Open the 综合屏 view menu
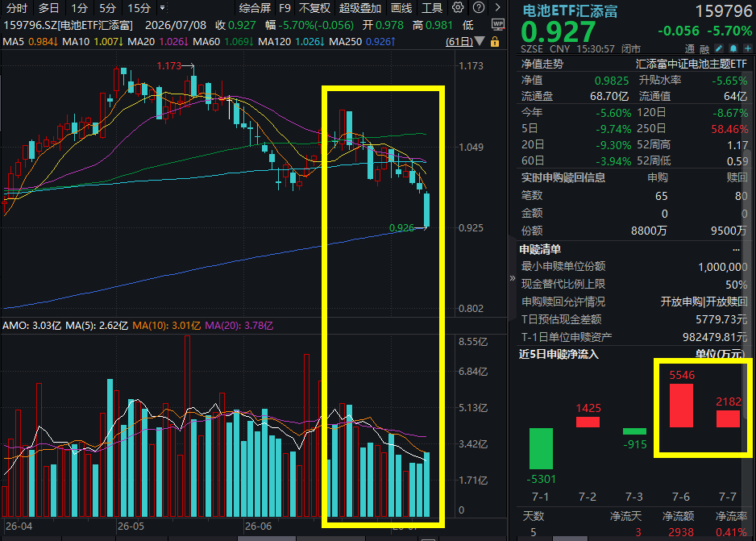This screenshot has width=756, height=541. tap(255, 8)
